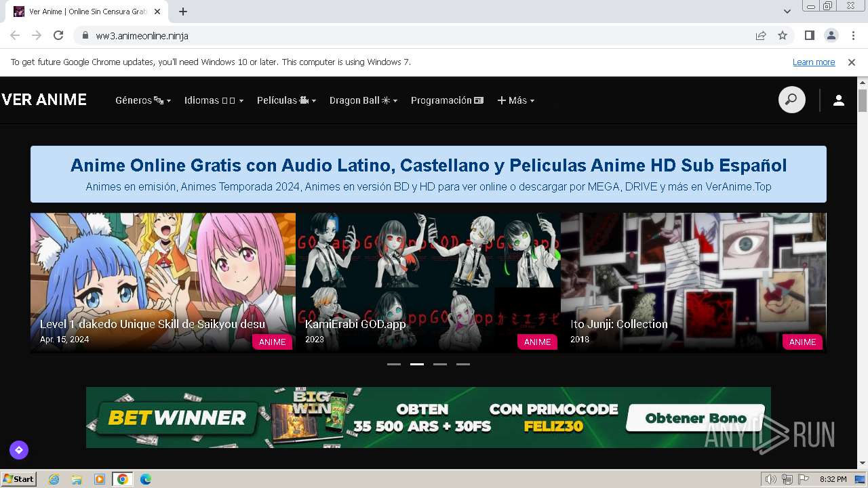
Task: Click the address bar URL field
Action: [x=414, y=35]
